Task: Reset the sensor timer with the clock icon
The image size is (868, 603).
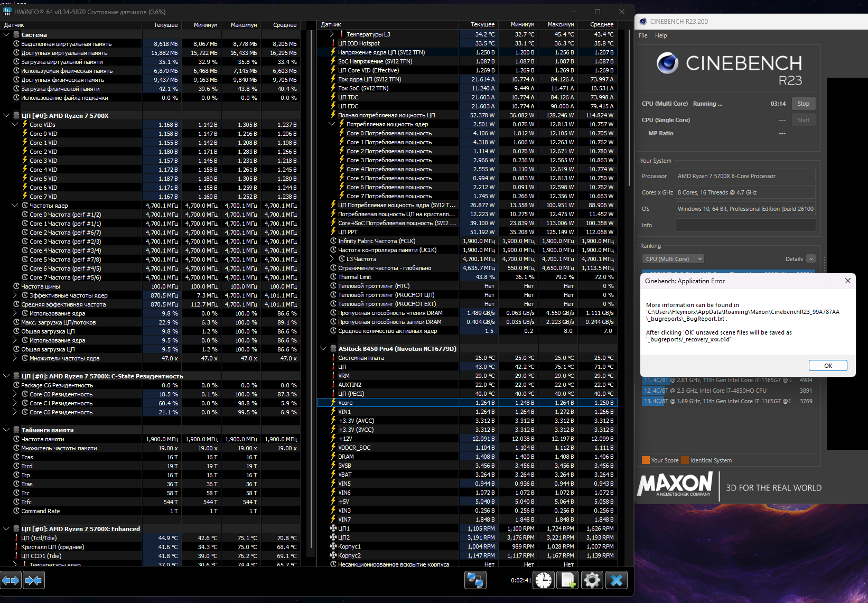Action: 543,580
